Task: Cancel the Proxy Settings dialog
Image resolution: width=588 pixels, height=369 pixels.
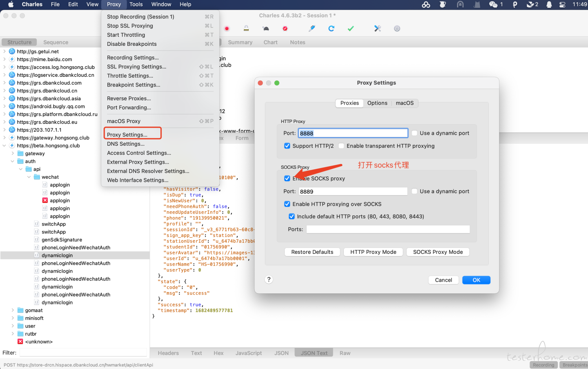Action: (x=443, y=280)
